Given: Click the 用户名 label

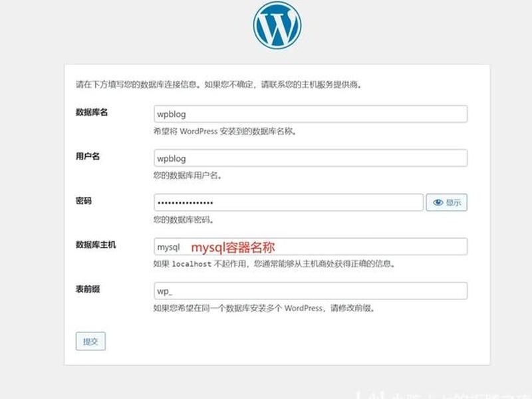Looking at the screenshot, I should pos(88,156).
